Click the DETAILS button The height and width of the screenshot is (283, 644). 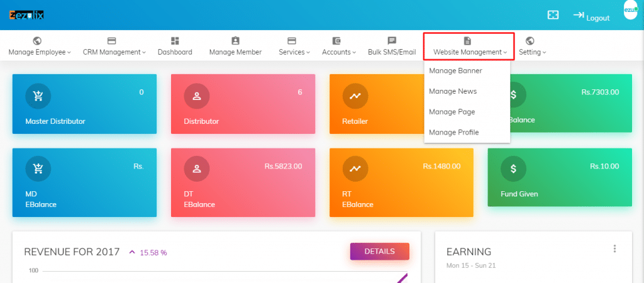pyautogui.click(x=379, y=252)
